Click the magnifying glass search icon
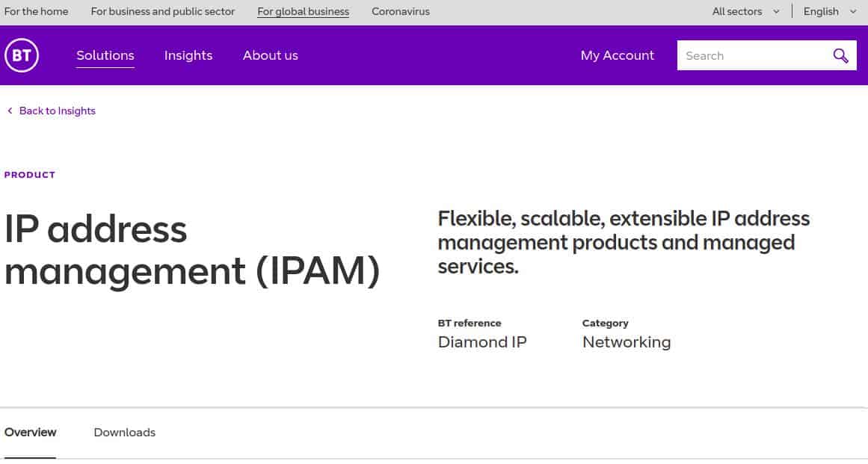Image resolution: width=868 pixels, height=464 pixels. [840, 55]
